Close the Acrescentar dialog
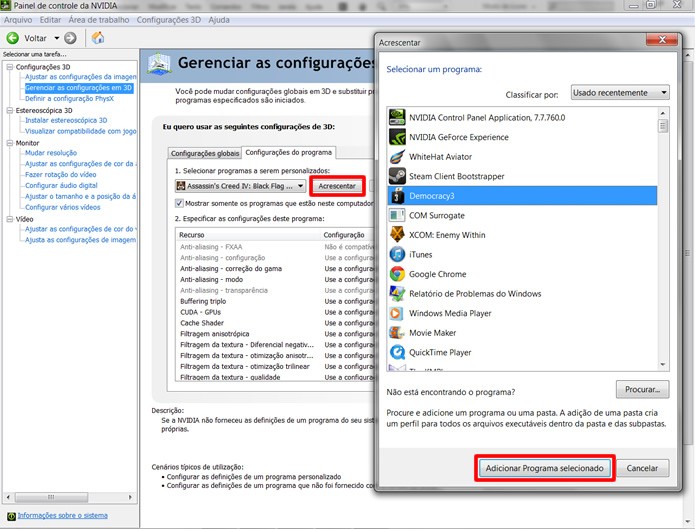695x529 pixels. pos(662,40)
